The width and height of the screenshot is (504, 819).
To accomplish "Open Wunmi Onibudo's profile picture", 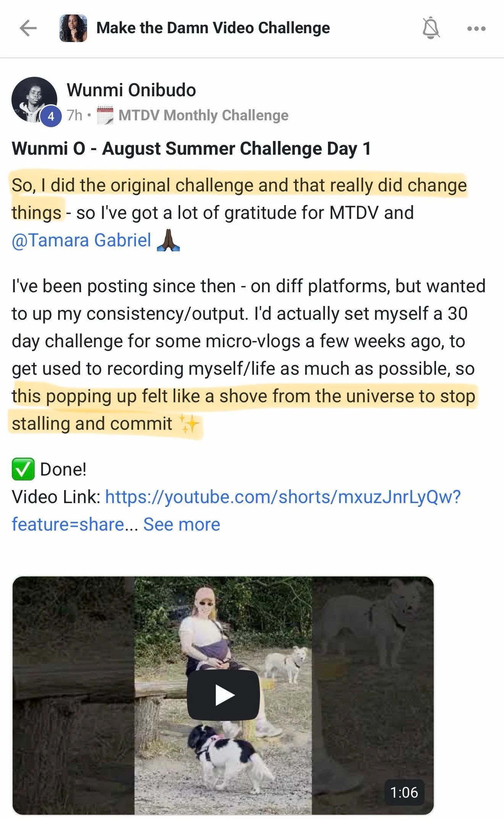I will point(34,100).
